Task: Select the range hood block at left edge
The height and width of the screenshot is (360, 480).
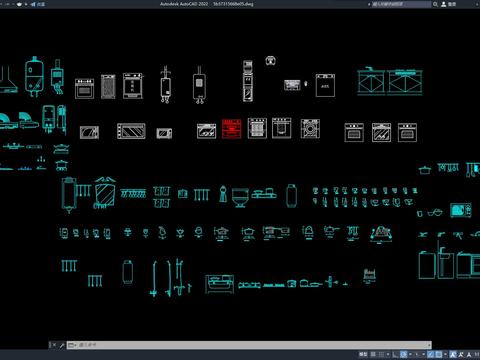Action: tap(8, 79)
